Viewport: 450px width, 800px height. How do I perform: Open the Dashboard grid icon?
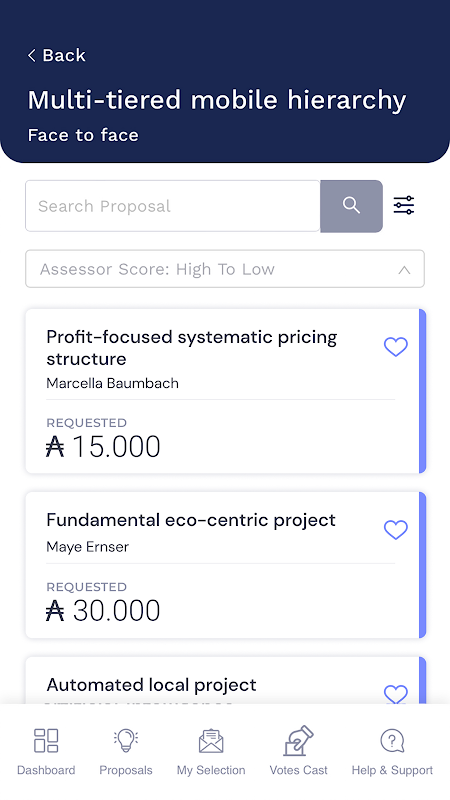(x=46, y=740)
